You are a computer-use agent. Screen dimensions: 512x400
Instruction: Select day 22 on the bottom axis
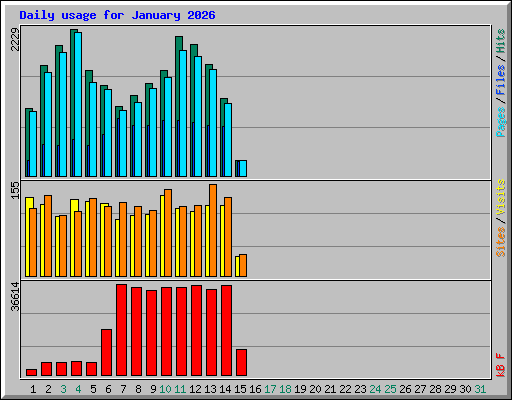[x=345, y=389]
